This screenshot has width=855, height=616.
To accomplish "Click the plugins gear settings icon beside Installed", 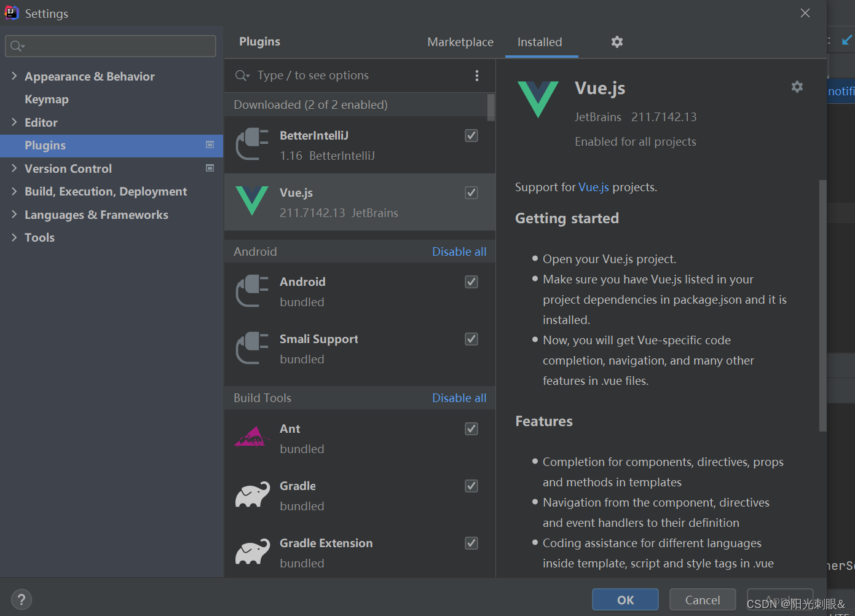I will tap(617, 42).
